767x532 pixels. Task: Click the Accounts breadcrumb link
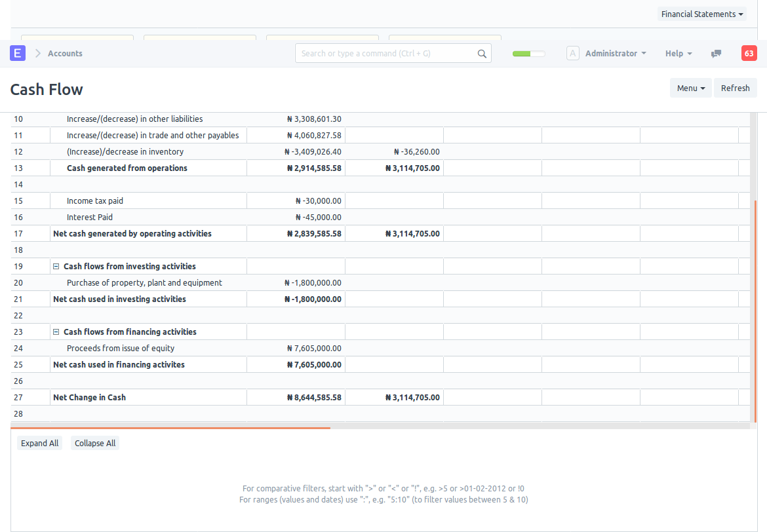[65, 53]
